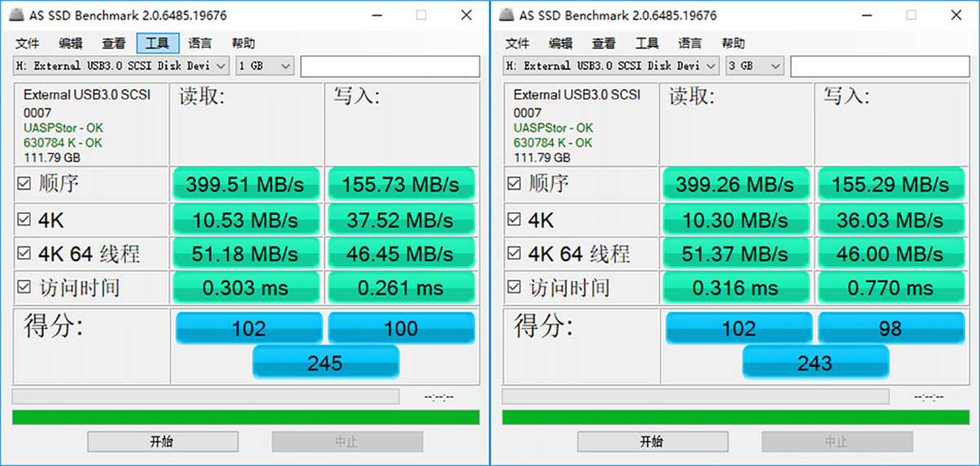Click UASPStor - OK text in left window
The image size is (980, 466).
(63, 128)
